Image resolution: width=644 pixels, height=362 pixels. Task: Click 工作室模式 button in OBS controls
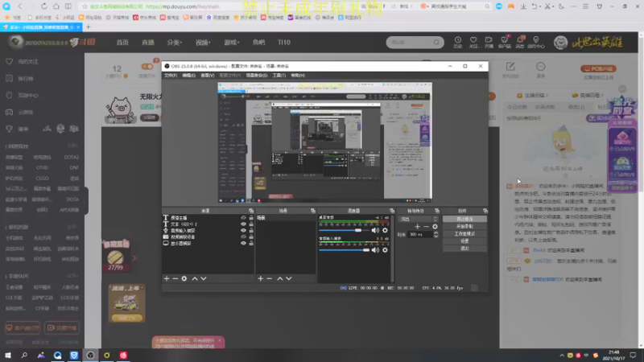pyautogui.click(x=464, y=234)
